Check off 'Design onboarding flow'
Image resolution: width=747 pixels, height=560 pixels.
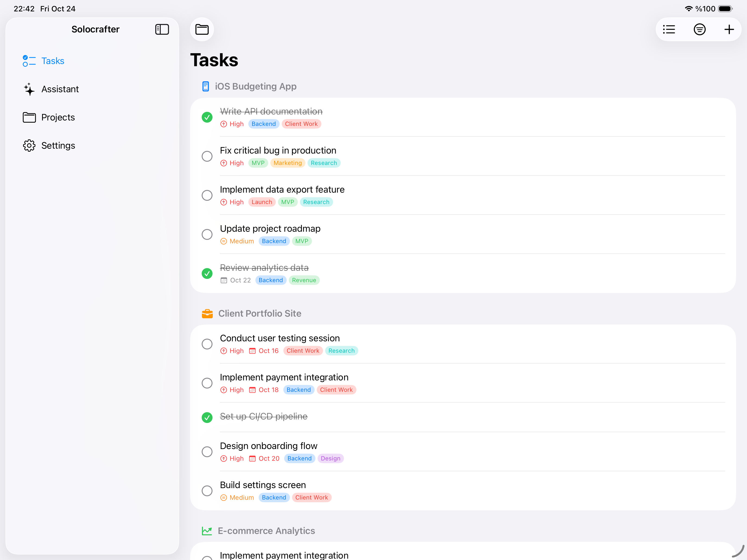(x=207, y=451)
